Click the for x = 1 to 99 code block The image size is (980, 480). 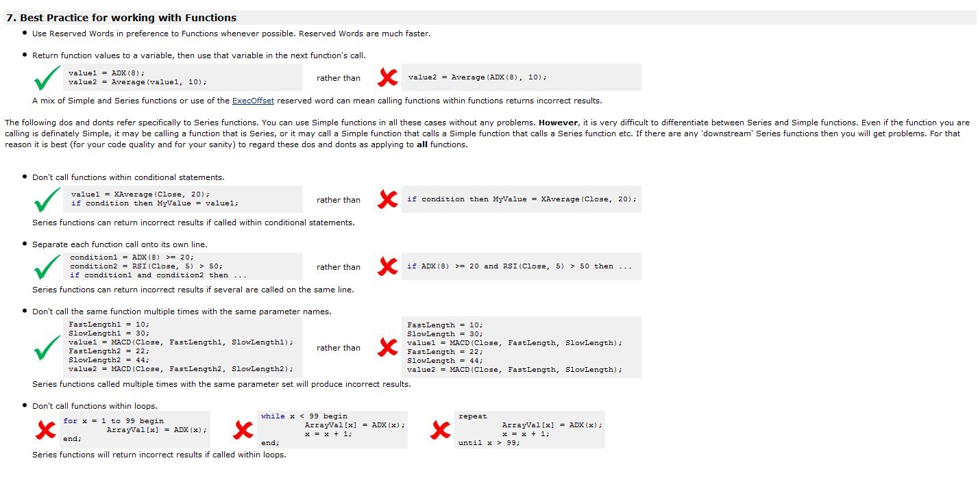(135, 429)
